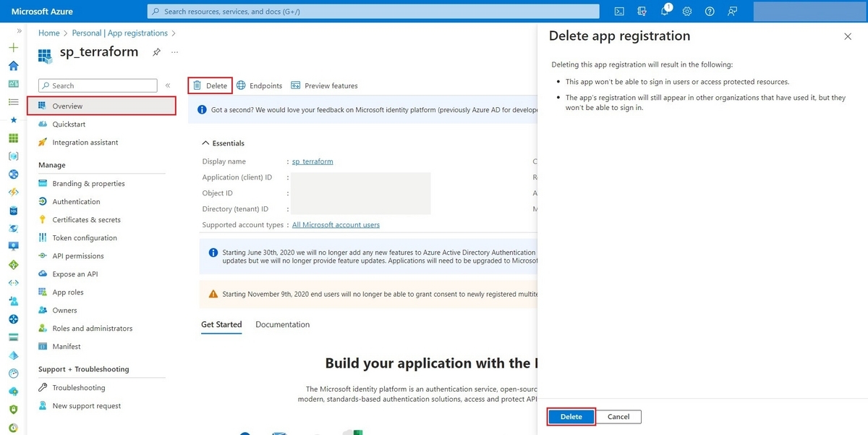Click the resource search box in the sidebar

click(98, 85)
